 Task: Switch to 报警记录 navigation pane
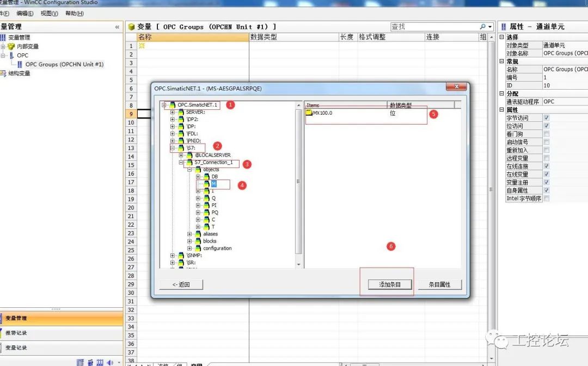tap(62, 333)
